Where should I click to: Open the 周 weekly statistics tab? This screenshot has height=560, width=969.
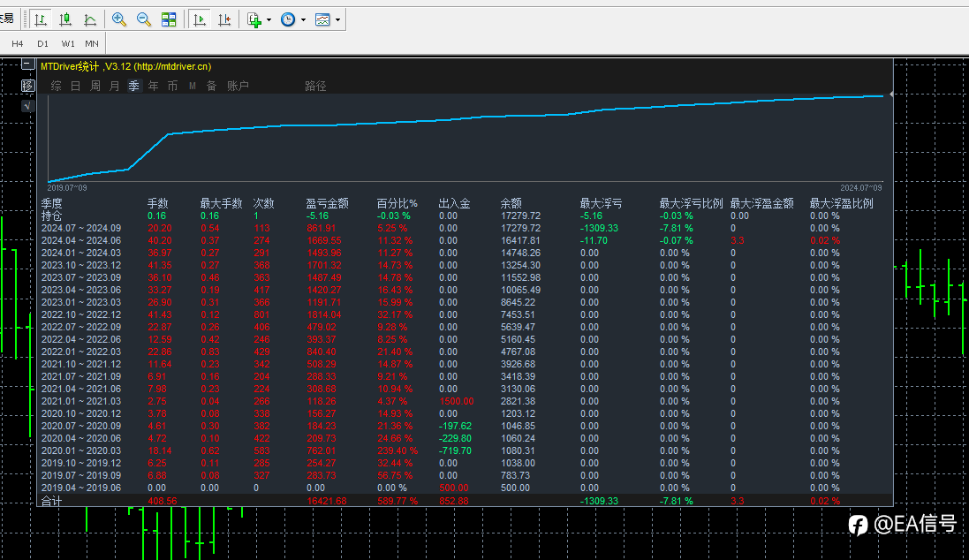[95, 86]
